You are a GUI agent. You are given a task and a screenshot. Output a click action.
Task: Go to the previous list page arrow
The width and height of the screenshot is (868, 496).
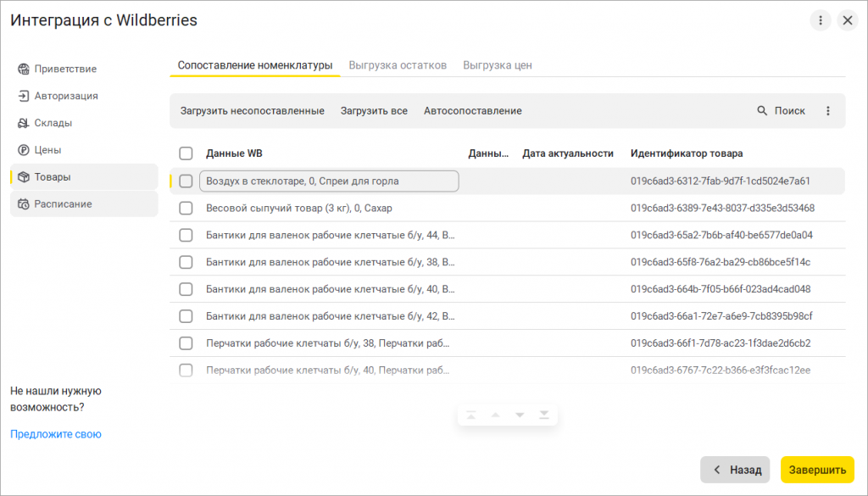point(495,415)
